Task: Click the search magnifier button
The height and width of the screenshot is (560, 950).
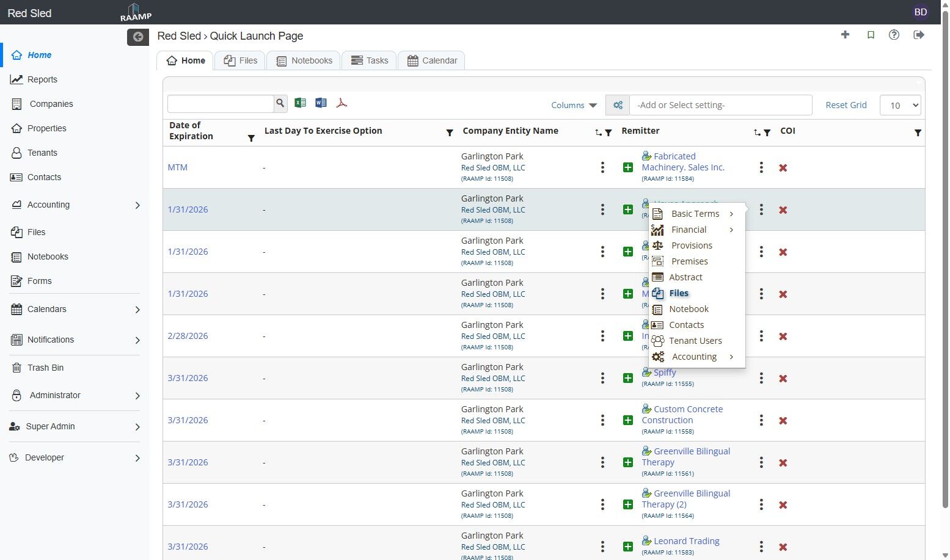Action: [280, 103]
